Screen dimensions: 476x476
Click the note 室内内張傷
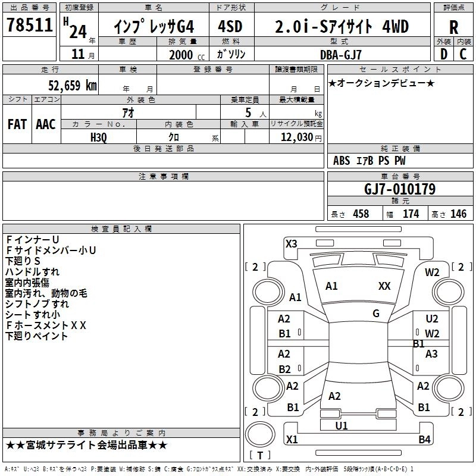[27, 282]
